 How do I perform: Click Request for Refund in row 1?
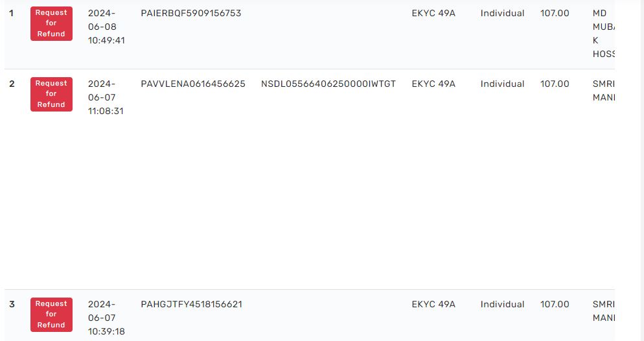pyautogui.click(x=51, y=23)
